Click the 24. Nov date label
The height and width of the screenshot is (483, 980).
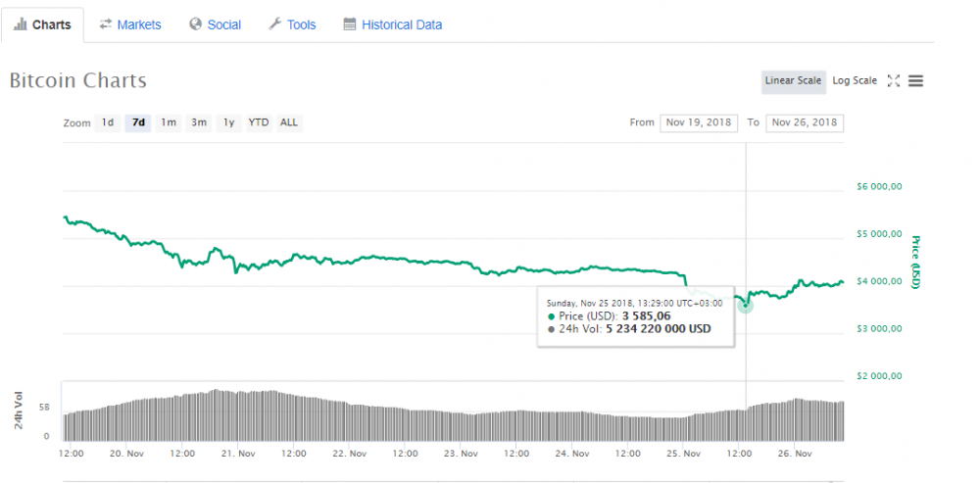pyautogui.click(x=572, y=454)
